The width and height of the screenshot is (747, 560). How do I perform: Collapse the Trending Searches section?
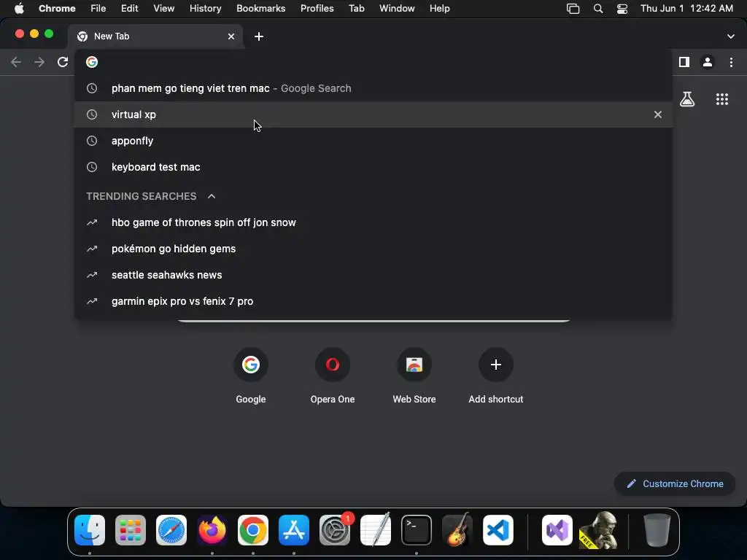click(212, 196)
